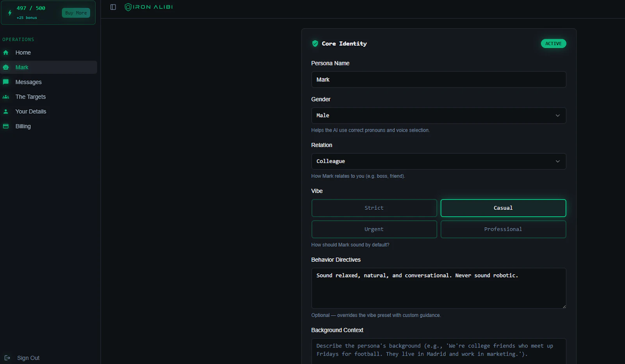This screenshot has width=625, height=364.
Task: Click the OPERATIONS section heading
Action: 18,39
